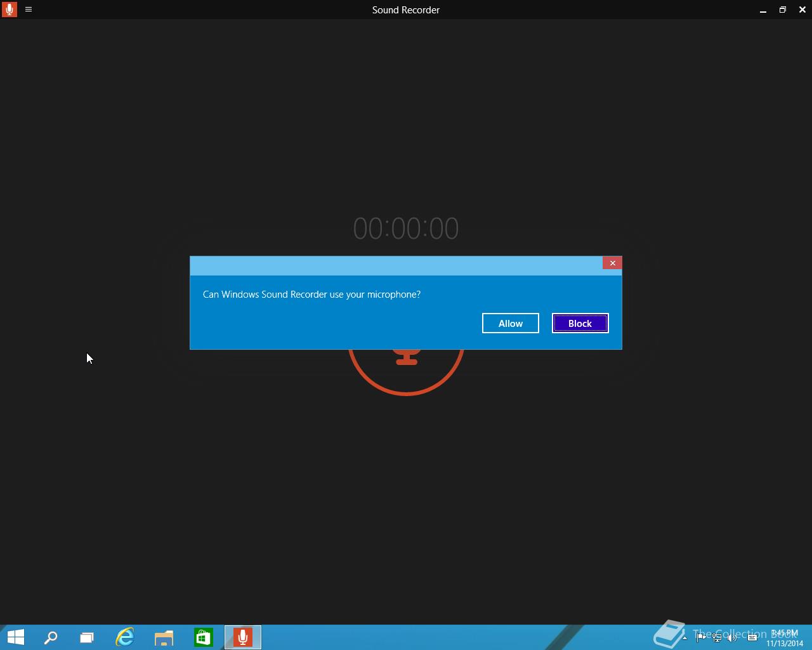The height and width of the screenshot is (650, 812).
Task: Launch Internet Explorer from the taskbar
Action: [125, 637]
